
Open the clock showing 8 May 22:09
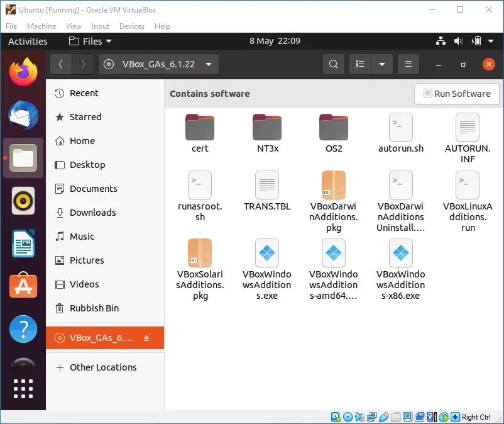pyautogui.click(x=275, y=41)
